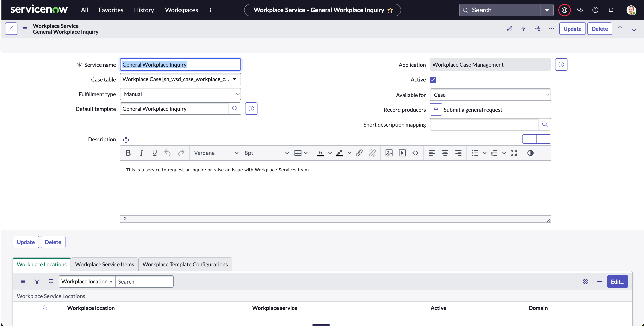This screenshot has height=326, width=644.
Task: Open the help question mark icon
Action: (595, 10)
